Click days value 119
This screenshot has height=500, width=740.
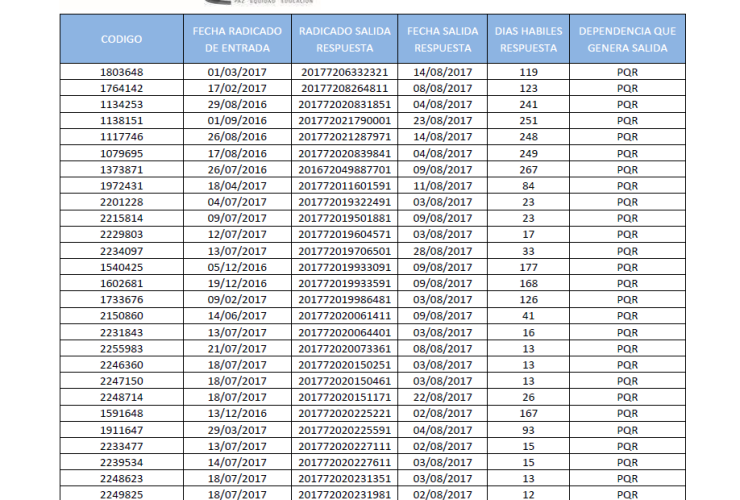click(x=528, y=72)
